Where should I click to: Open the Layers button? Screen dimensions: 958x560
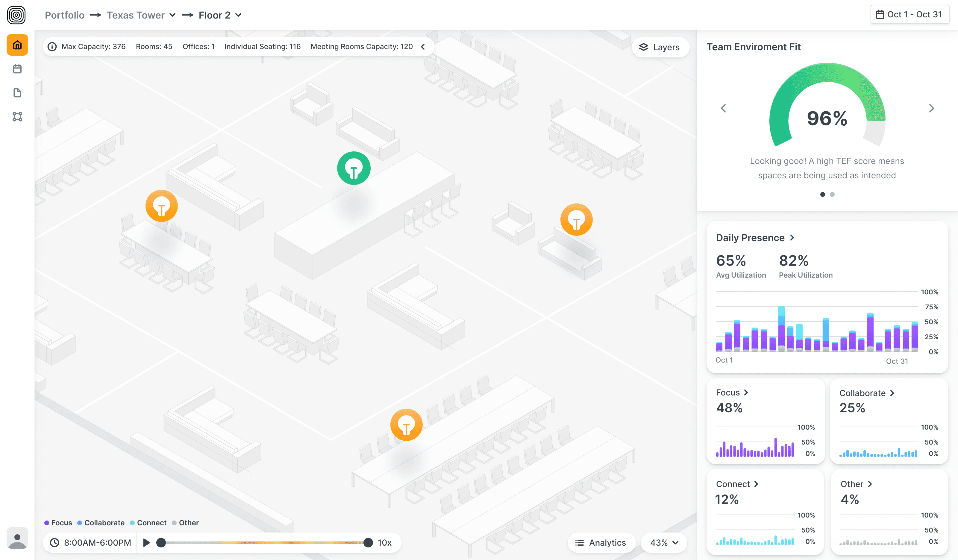[x=660, y=48]
